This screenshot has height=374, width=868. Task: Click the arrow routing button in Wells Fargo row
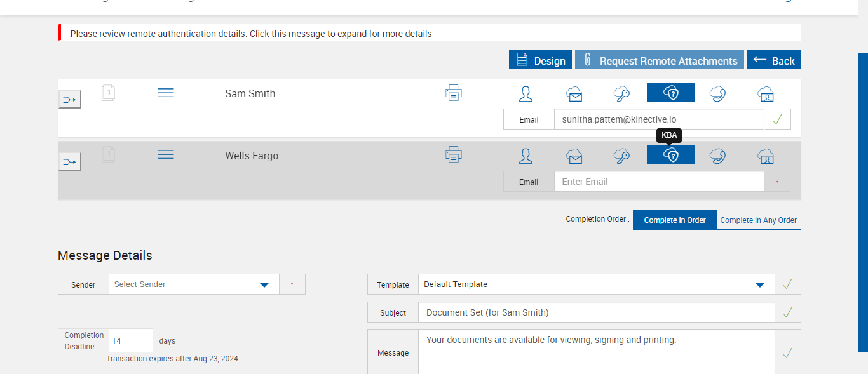(x=70, y=162)
